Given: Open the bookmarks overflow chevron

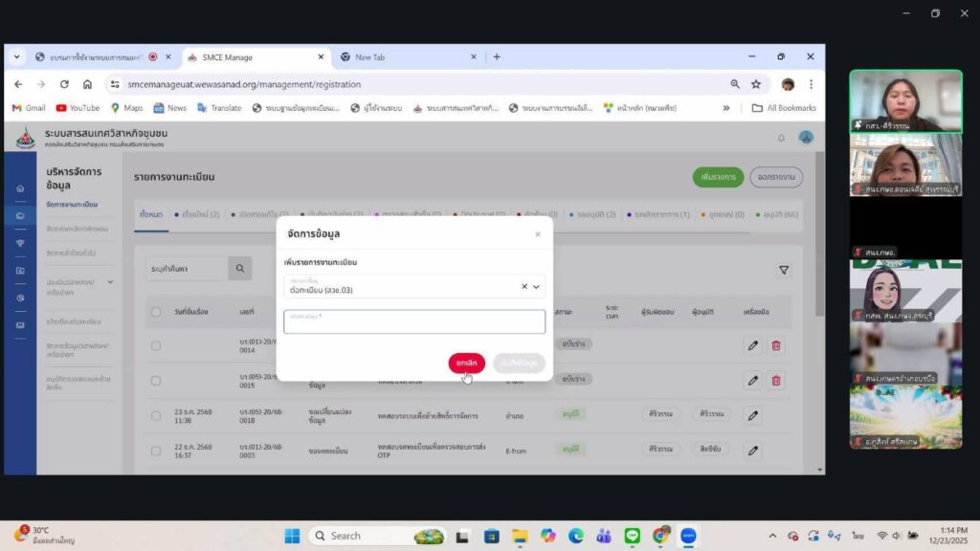Looking at the screenshot, I should coord(726,108).
